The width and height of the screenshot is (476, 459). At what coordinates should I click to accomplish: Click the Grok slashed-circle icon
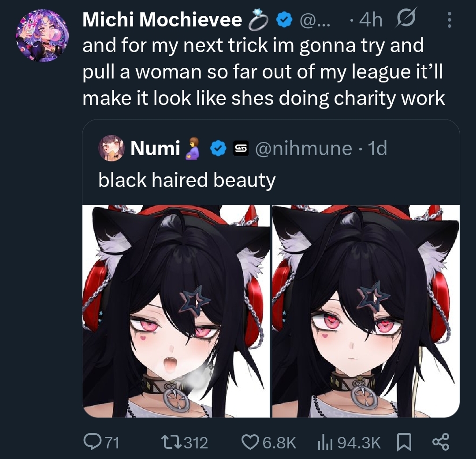coord(406,18)
